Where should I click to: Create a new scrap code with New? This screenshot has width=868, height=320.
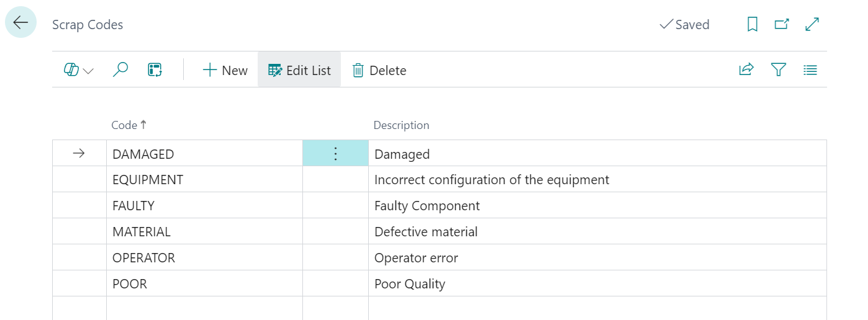pos(225,71)
